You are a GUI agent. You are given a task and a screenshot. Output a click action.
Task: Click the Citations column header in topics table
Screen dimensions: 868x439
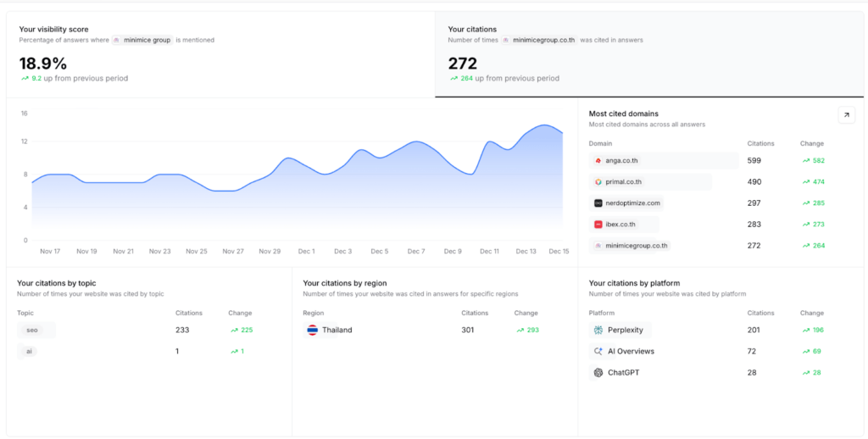coord(188,313)
